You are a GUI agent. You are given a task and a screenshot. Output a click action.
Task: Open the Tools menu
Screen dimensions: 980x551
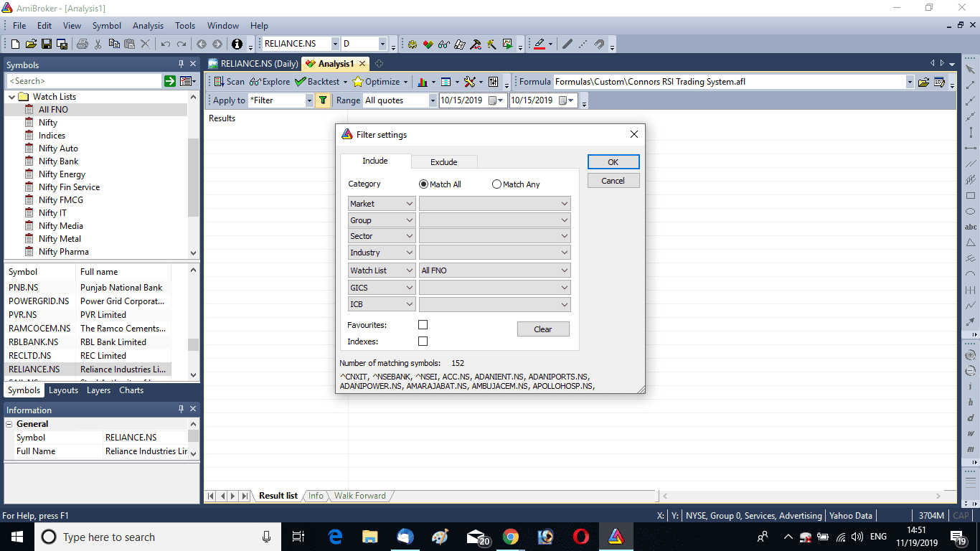pos(185,26)
